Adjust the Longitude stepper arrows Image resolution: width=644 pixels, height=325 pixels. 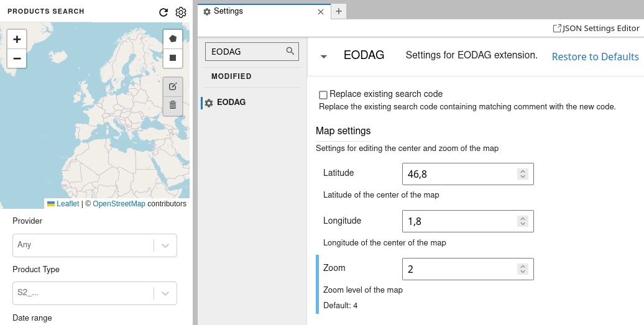[522, 221]
